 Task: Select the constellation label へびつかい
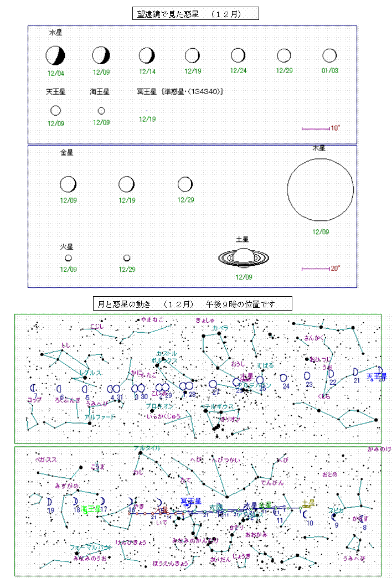pyautogui.click(x=226, y=460)
